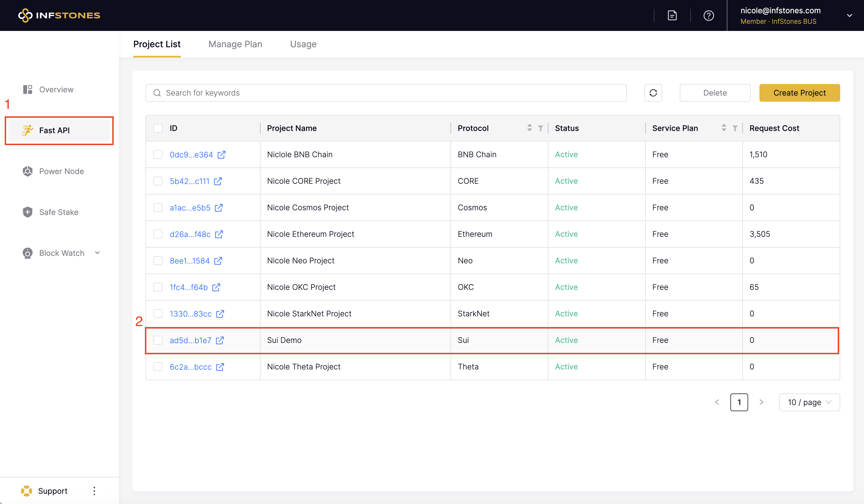This screenshot has height=504, width=864.
Task: Open project ID link d26a...f48c
Action: (190, 234)
